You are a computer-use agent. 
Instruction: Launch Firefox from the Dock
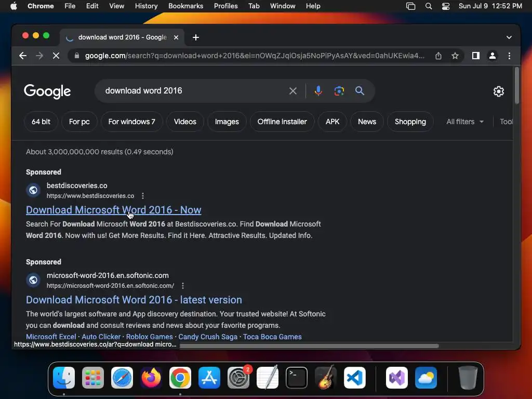[x=151, y=378]
